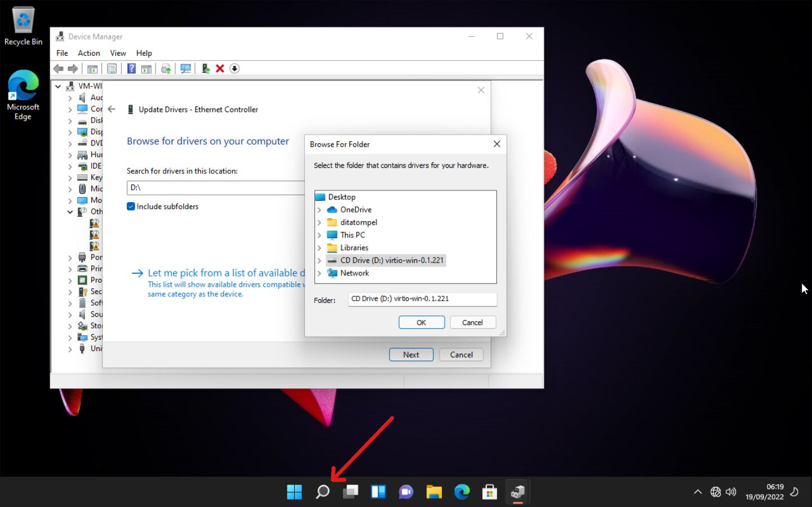
Task: Open the View menu in Device Manager
Action: pos(118,53)
